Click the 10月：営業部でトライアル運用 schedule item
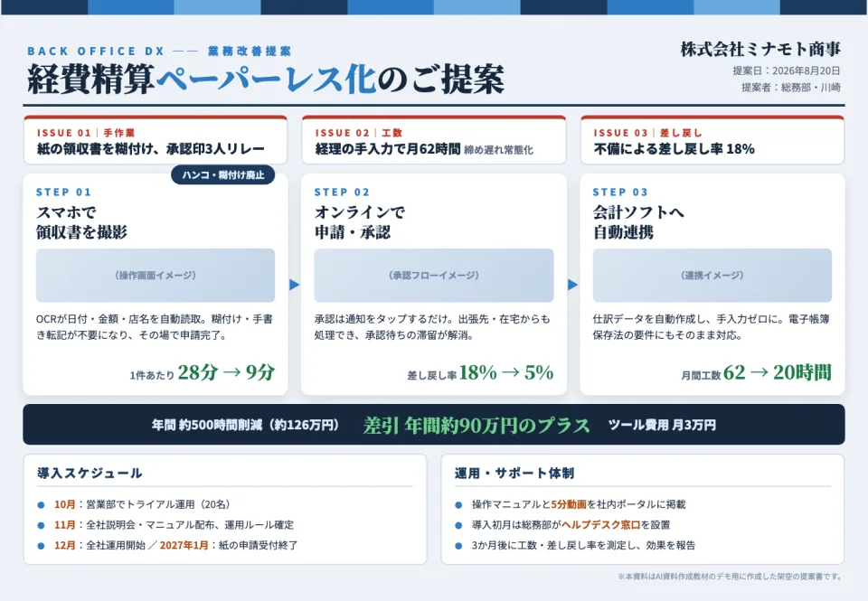Screen dimensions: 868x601 coord(142,504)
